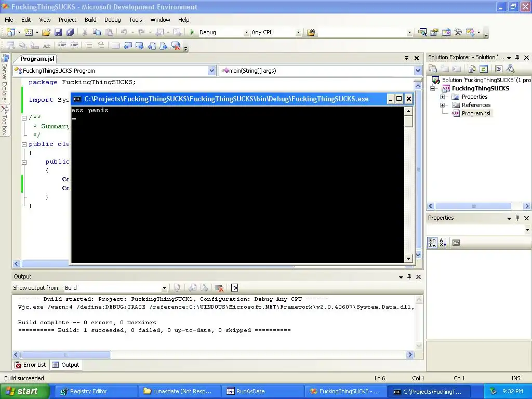532x399 pixels.
Task: Collapse the public class code region
Action: coord(24,144)
